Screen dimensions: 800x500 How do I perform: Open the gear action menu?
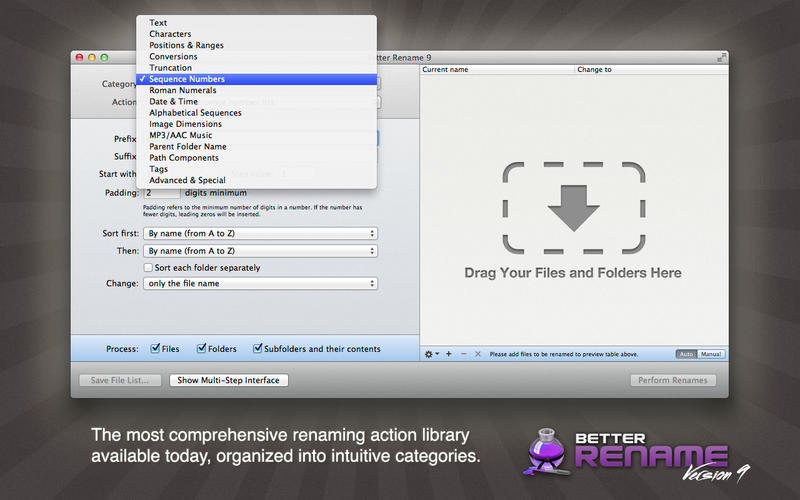(431, 354)
